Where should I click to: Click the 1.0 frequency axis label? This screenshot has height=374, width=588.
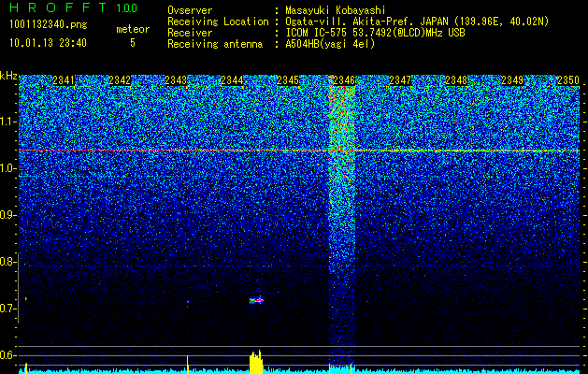point(7,168)
